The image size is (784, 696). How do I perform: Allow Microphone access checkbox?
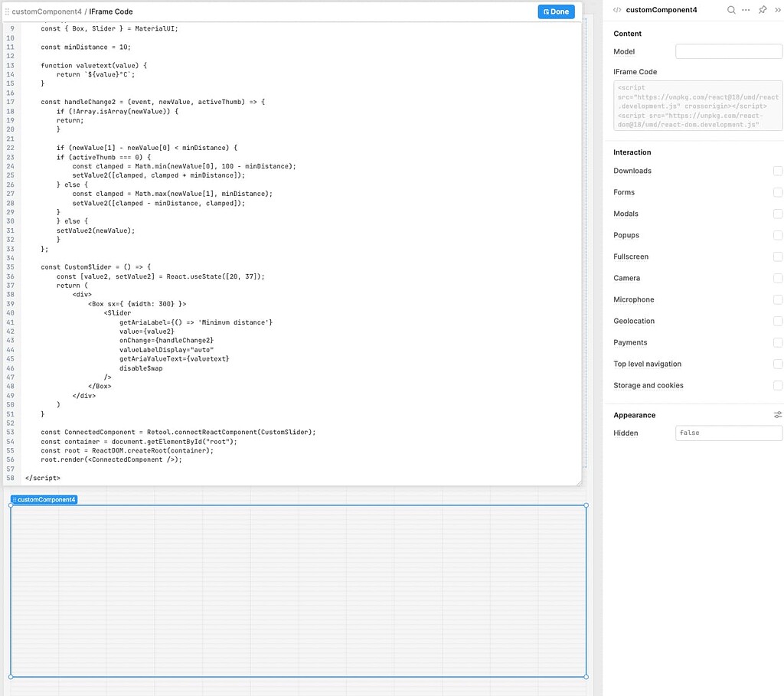778,299
